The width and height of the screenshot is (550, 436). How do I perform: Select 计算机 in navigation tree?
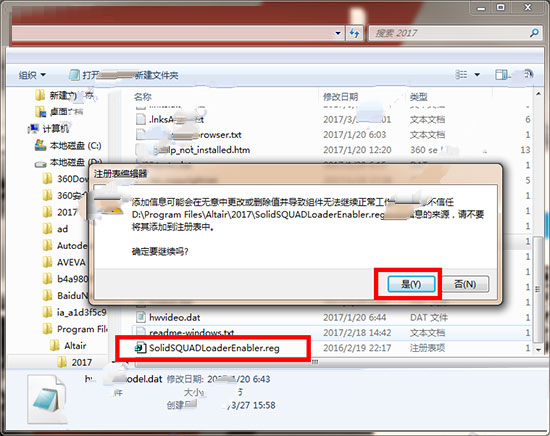(48, 129)
